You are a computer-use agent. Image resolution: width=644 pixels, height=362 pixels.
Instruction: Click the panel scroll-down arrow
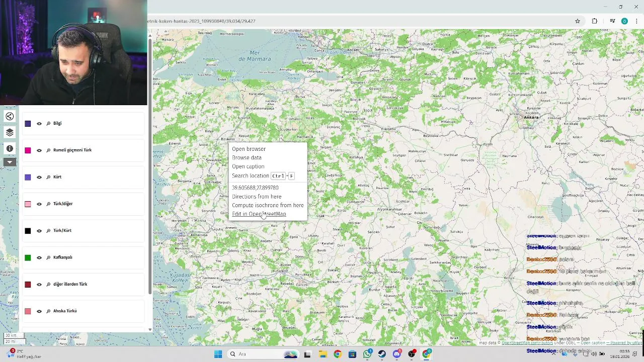pyautogui.click(x=149, y=330)
